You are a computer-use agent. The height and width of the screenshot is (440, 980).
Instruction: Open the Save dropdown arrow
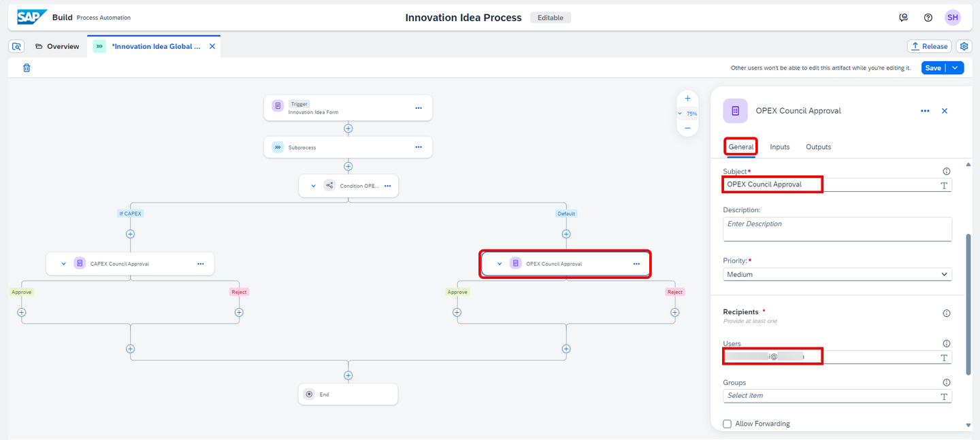(x=955, y=68)
